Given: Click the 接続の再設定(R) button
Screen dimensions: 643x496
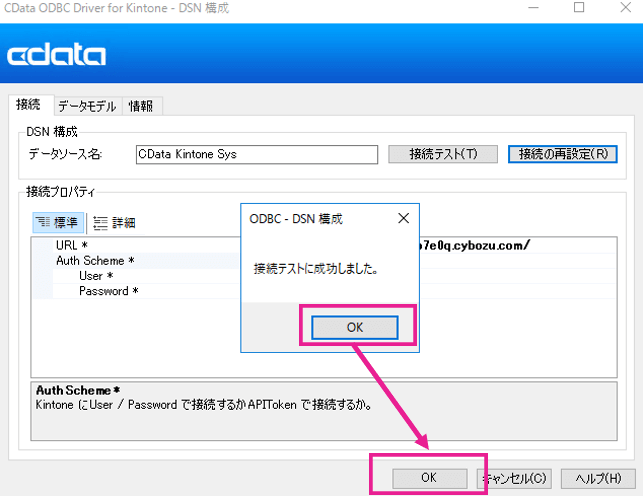Looking at the screenshot, I should [x=563, y=154].
